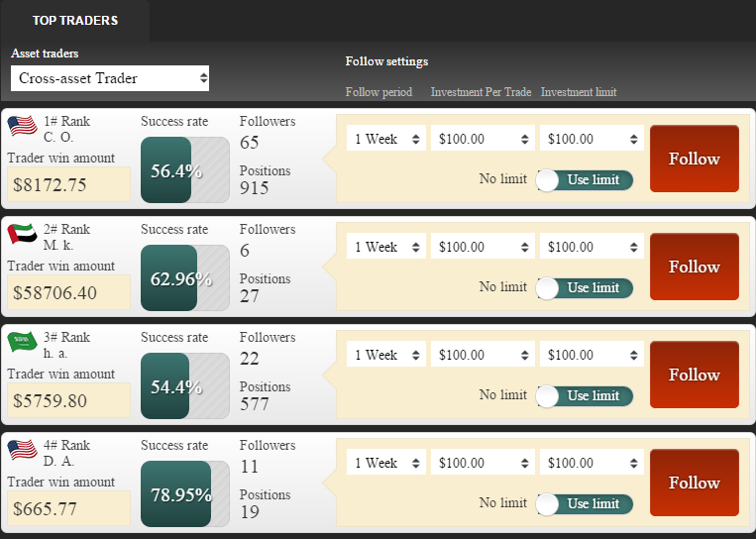Follow the rank 1 trader C. O.
This screenshot has height=539, width=756.
[694, 159]
